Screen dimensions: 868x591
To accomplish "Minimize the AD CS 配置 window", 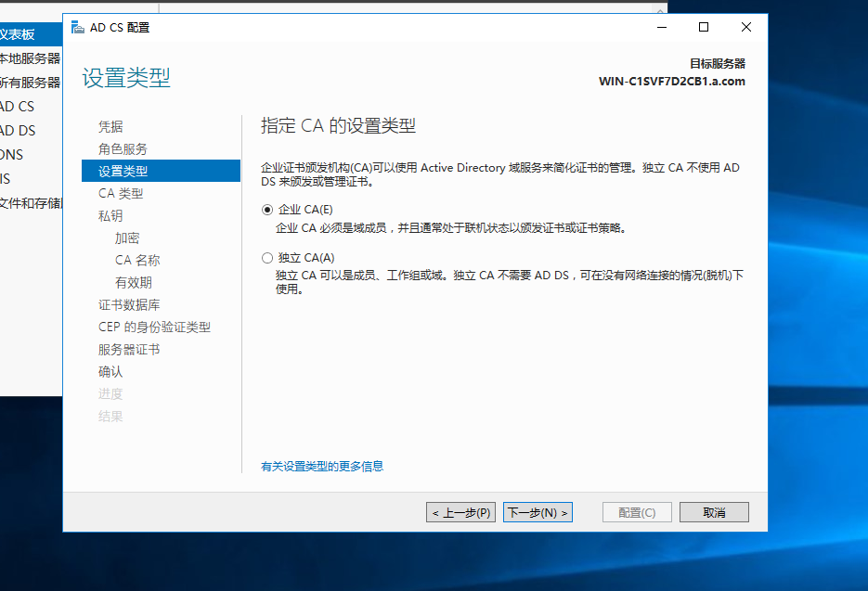I will click(x=662, y=27).
